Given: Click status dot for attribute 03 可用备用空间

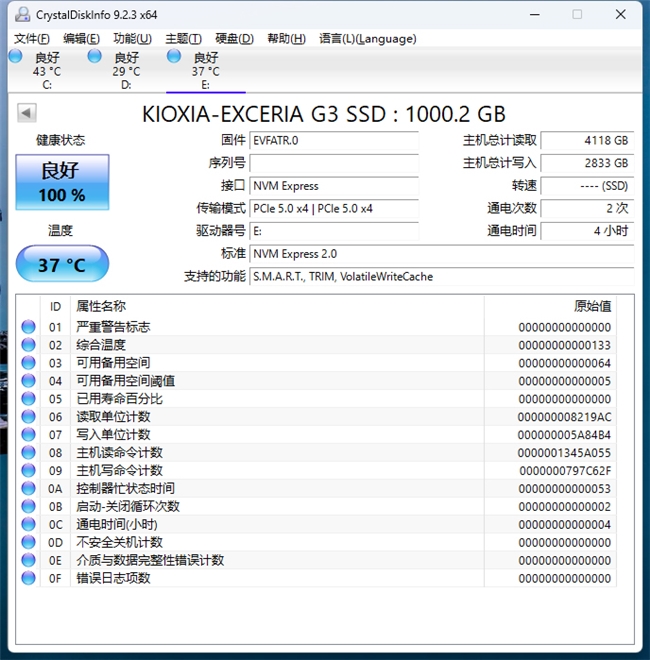Looking at the screenshot, I should pos(28,363).
